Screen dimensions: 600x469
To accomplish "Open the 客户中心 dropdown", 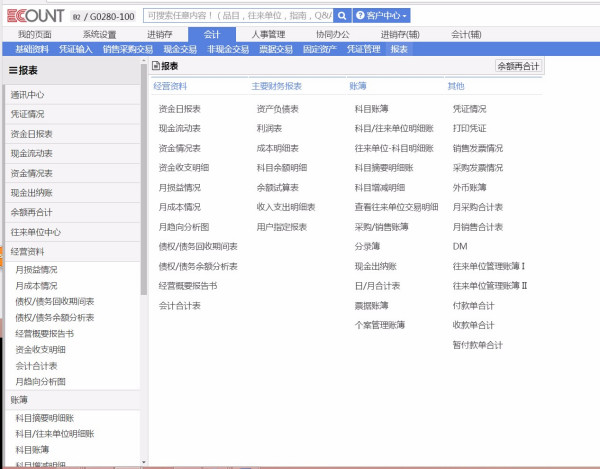I will [382, 16].
